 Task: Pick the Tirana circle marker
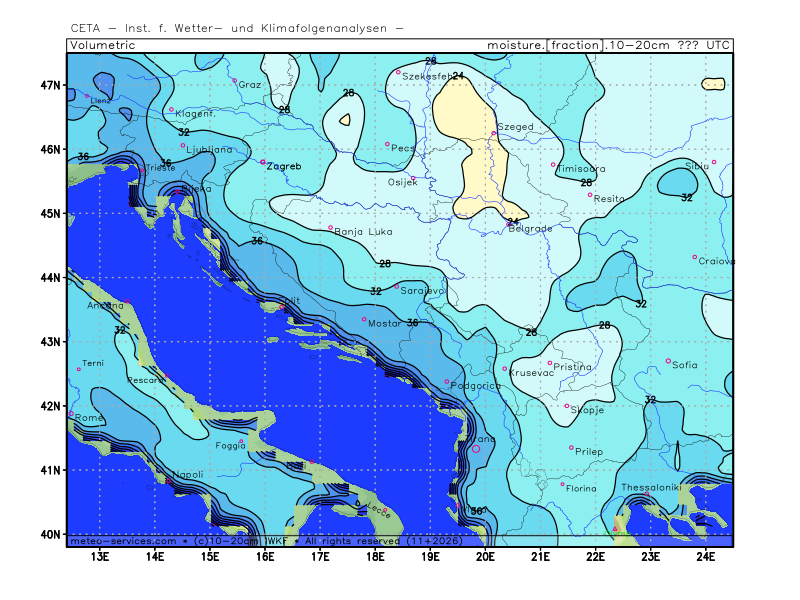475,448
